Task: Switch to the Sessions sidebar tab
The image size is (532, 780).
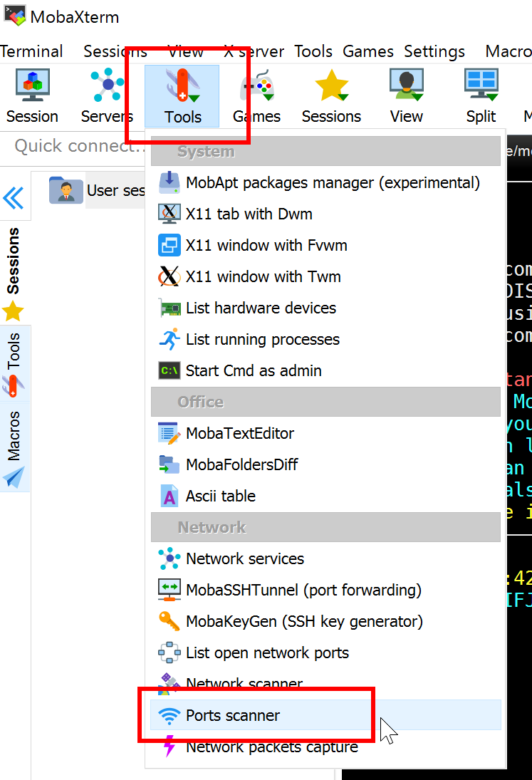Action: click(14, 274)
